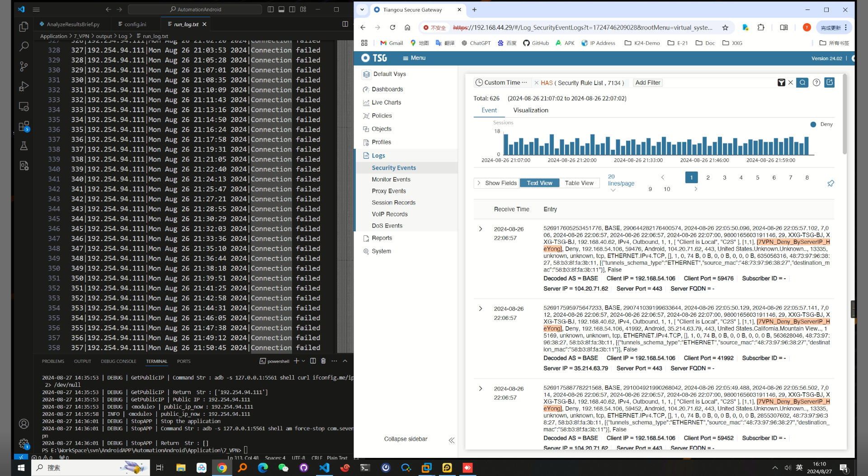Screen dimensions: 868x476
Task: Click the TSG log search magnifier button
Action: click(802, 82)
